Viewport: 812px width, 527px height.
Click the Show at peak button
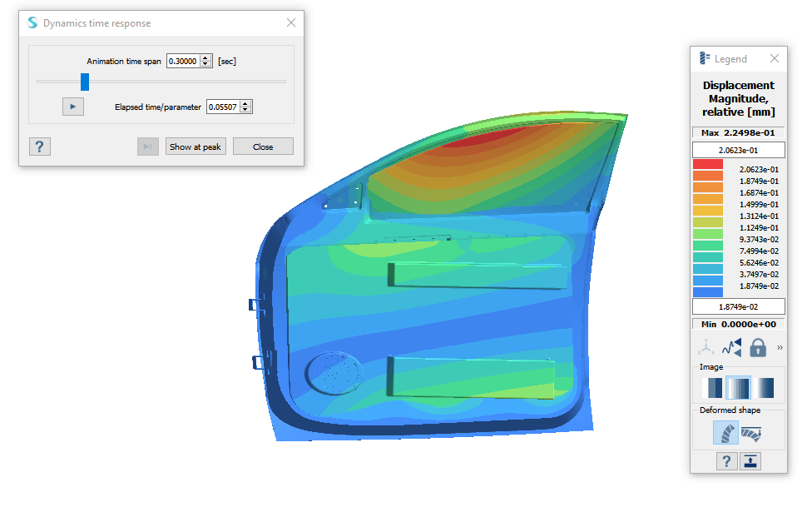(196, 147)
